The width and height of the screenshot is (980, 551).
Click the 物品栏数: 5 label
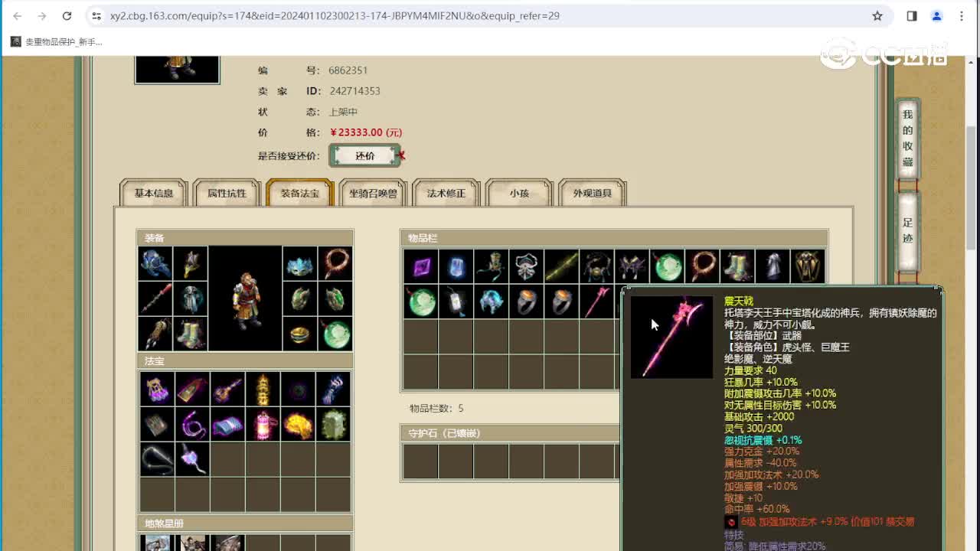click(x=436, y=409)
